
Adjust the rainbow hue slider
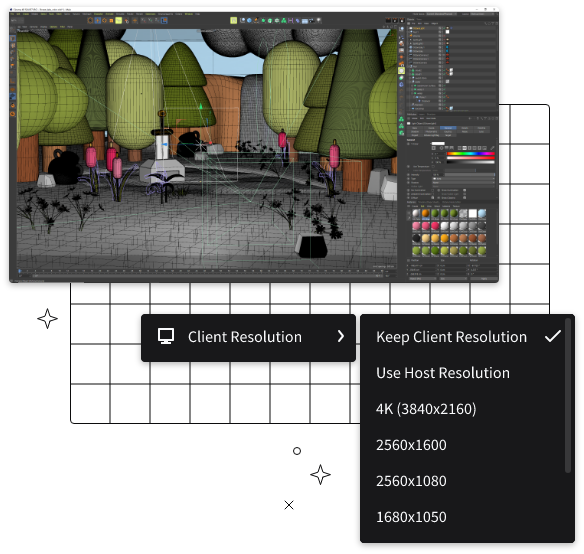click(x=470, y=153)
